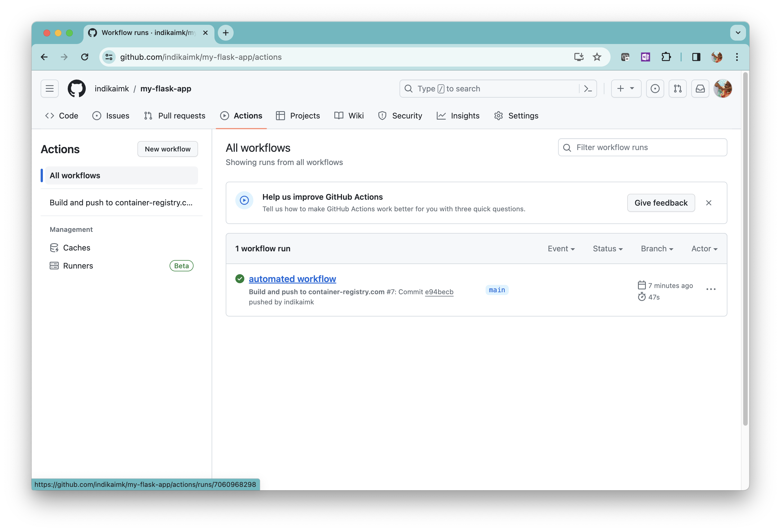This screenshot has height=532, width=781.
Task: Open the command palette icon in search
Action: (x=588, y=89)
